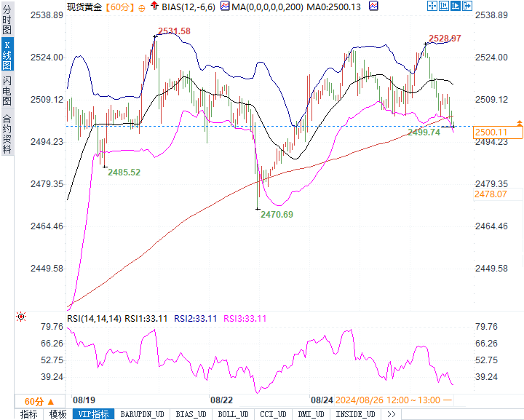Open 闪电图 sidebar tab

pyautogui.click(x=7, y=90)
